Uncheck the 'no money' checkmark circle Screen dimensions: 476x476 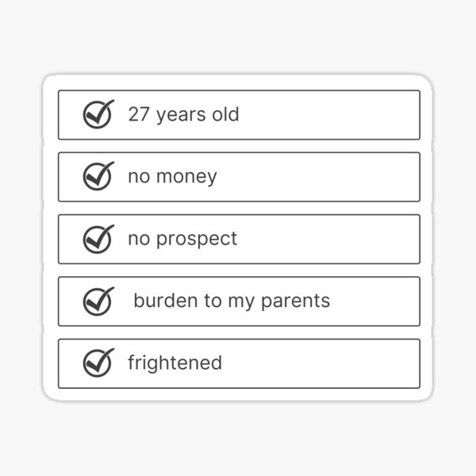pyautogui.click(x=98, y=176)
